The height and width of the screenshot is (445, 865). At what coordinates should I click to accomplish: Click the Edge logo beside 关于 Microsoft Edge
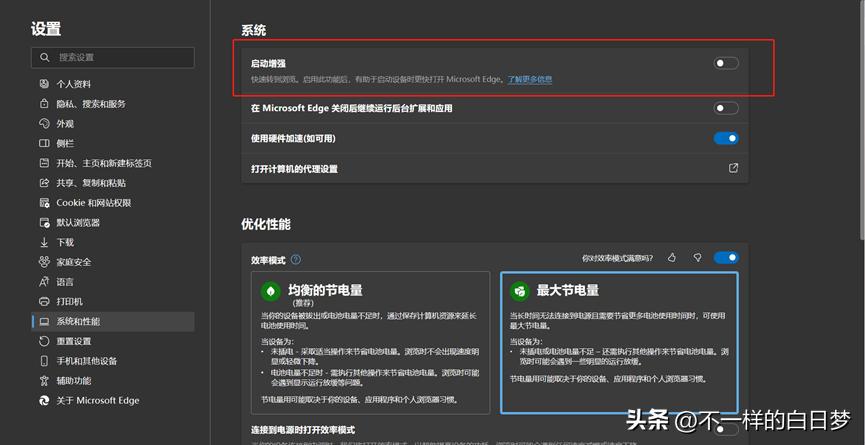click(44, 400)
